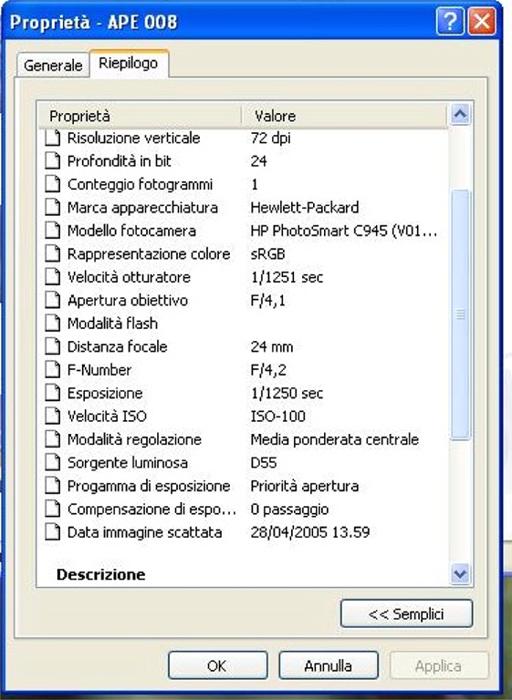
Task: Click the icon next to Velocità ISO
Action: [52, 416]
